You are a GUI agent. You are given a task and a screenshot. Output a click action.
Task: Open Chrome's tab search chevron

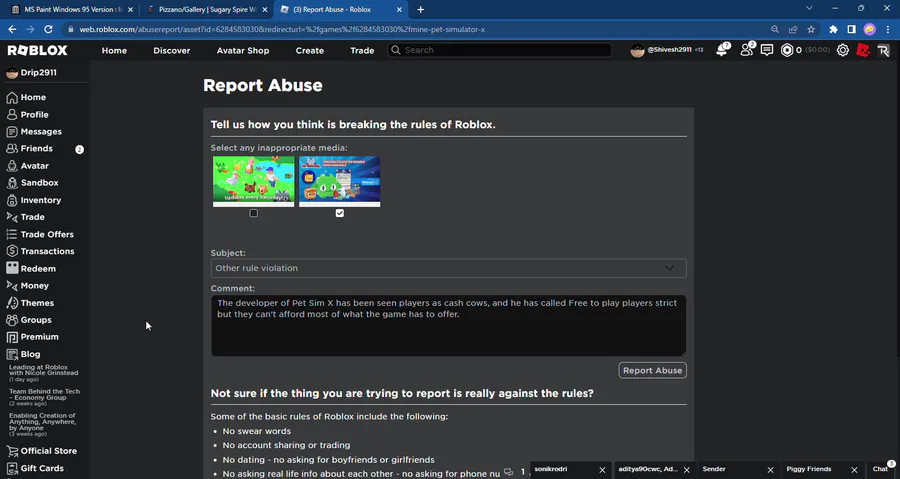(x=809, y=9)
